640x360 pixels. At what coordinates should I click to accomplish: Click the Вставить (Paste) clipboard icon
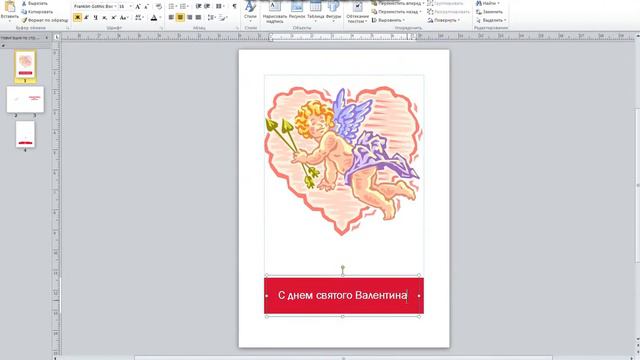click(9, 7)
